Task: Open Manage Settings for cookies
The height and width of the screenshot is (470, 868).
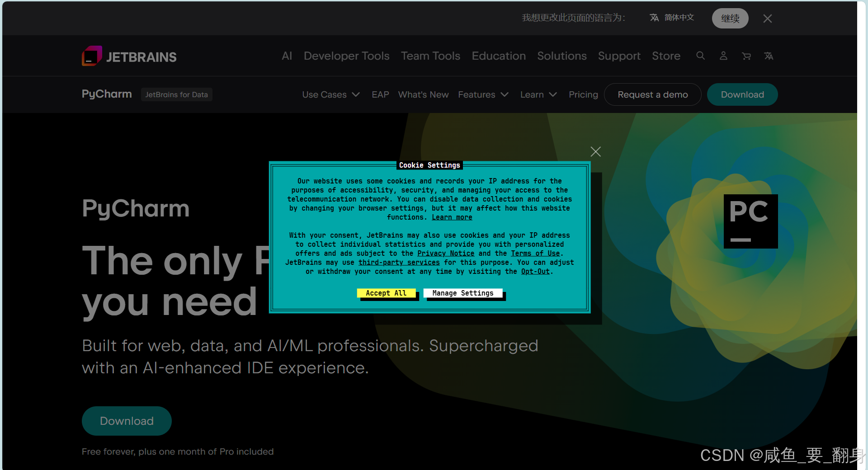Action: 463,293
